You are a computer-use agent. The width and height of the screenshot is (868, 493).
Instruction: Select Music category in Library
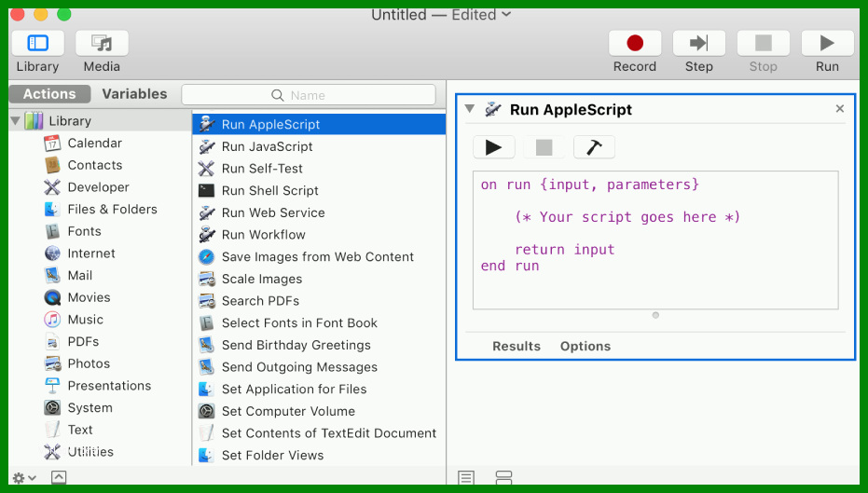pos(85,320)
